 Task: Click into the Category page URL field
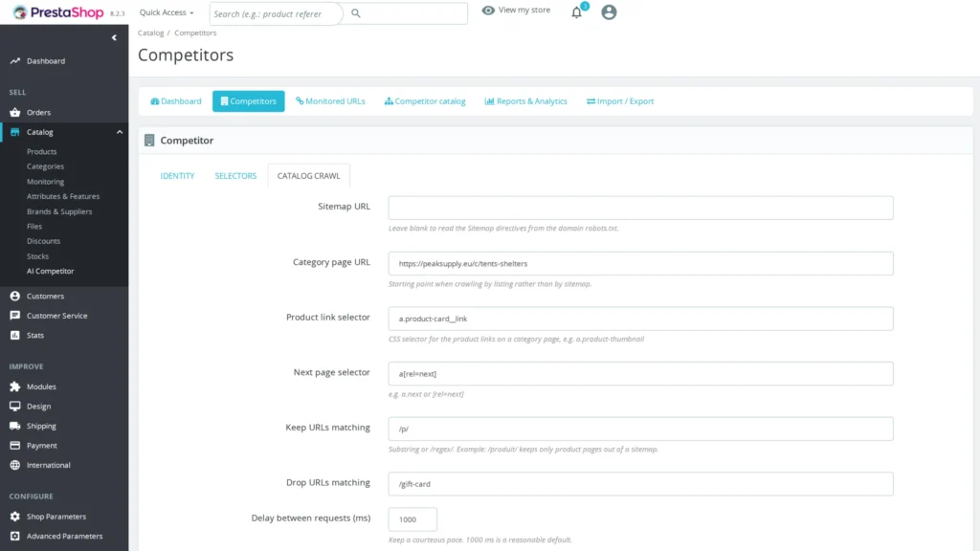640,264
